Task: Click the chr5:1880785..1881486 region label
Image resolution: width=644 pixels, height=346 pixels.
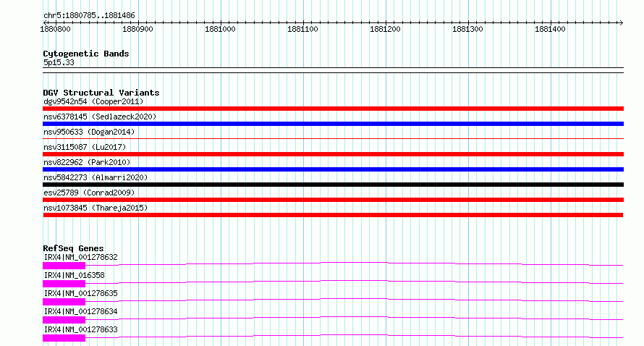Action: [89, 15]
